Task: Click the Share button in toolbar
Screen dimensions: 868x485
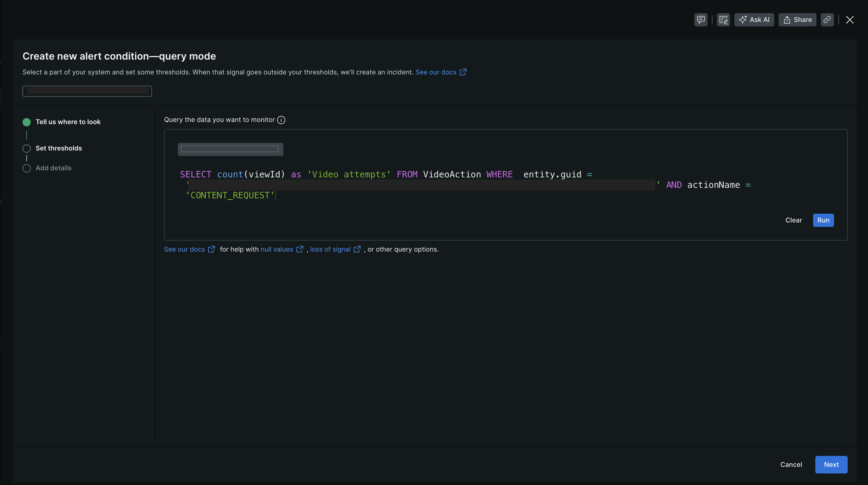Action: (x=797, y=19)
